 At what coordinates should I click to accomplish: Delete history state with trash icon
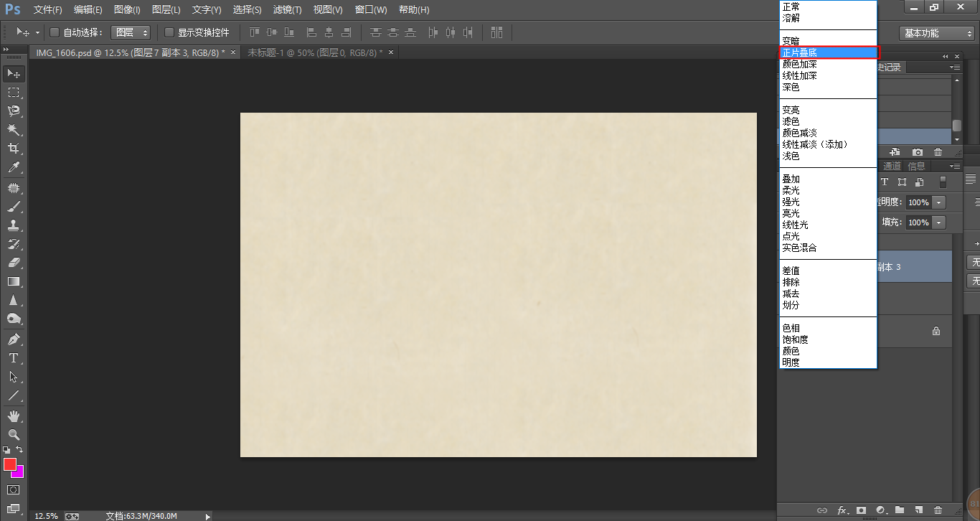[938, 152]
